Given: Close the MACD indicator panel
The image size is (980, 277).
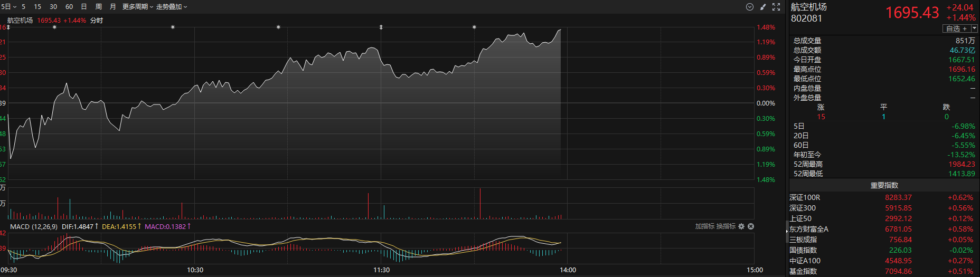Looking at the screenshot, I should tap(751, 226).
